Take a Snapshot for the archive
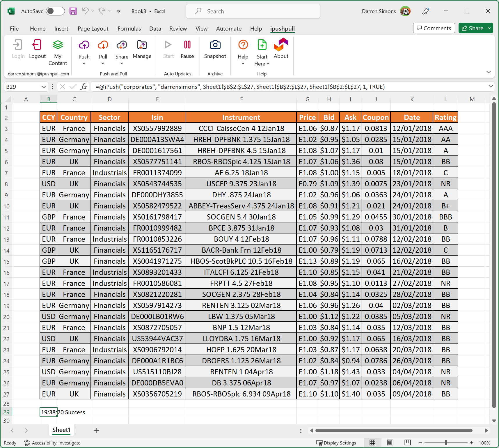Viewport: 499px width, 448px height. click(x=215, y=48)
